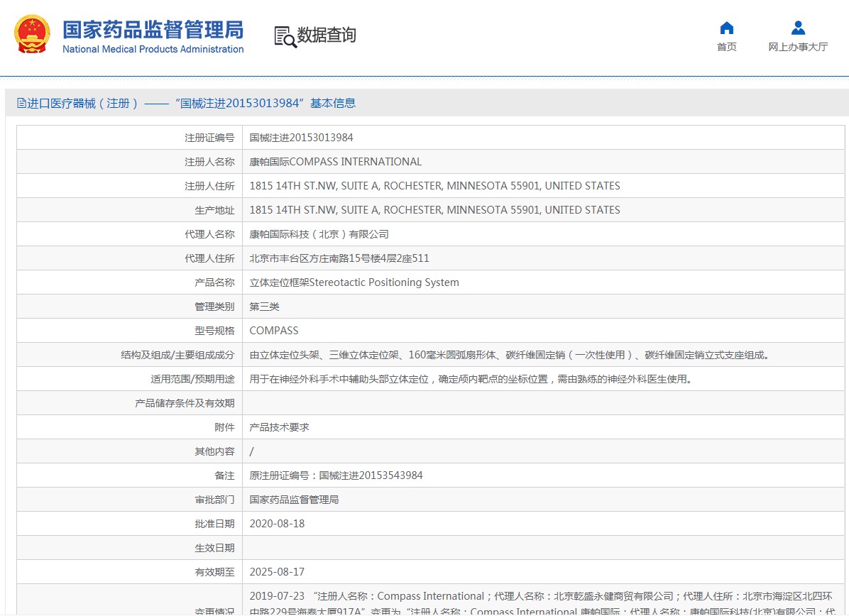Click the document icon in the section header
Screen dimensions: 849x616
pos(21,104)
